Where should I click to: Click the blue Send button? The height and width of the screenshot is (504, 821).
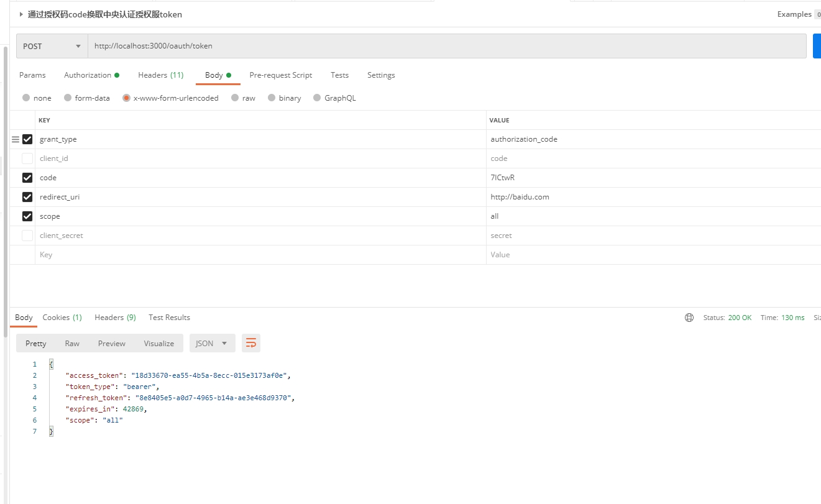(817, 46)
